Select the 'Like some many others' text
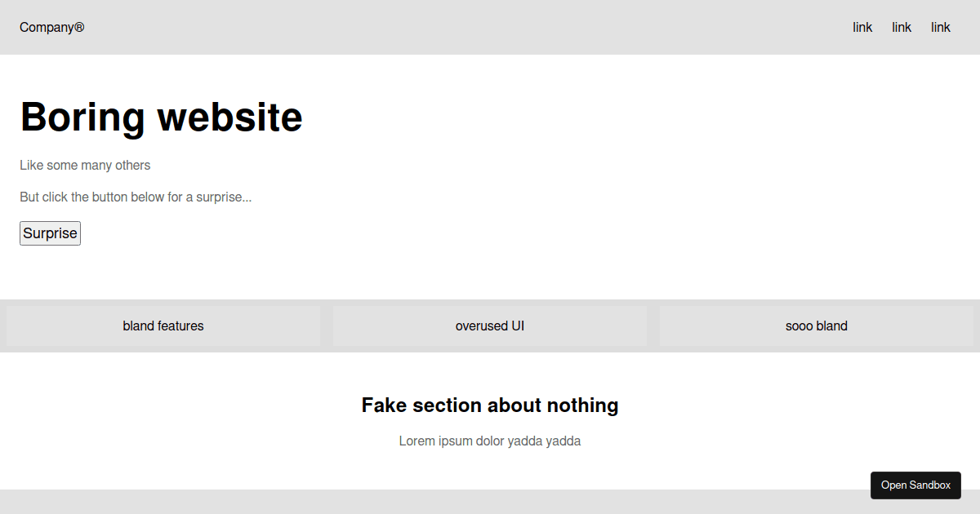 click(85, 166)
